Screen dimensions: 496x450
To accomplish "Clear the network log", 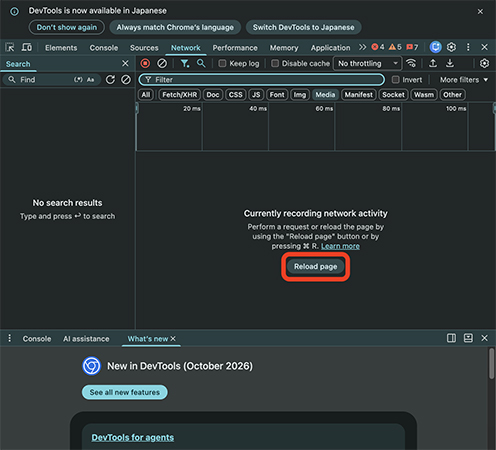I will [x=162, y=63].
